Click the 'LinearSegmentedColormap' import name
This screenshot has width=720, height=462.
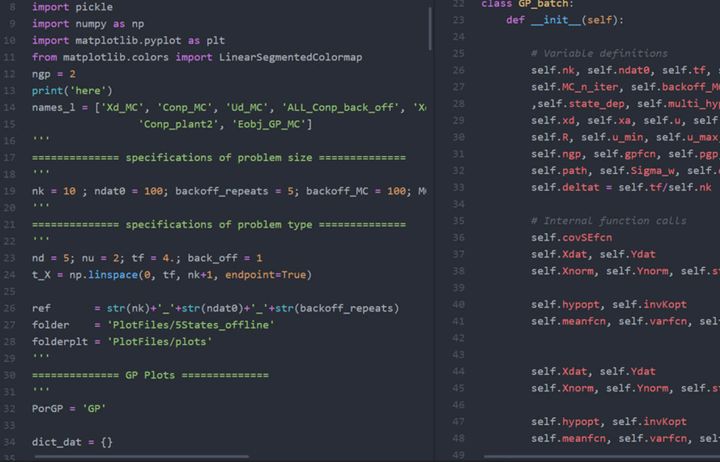tap(290, 57)
